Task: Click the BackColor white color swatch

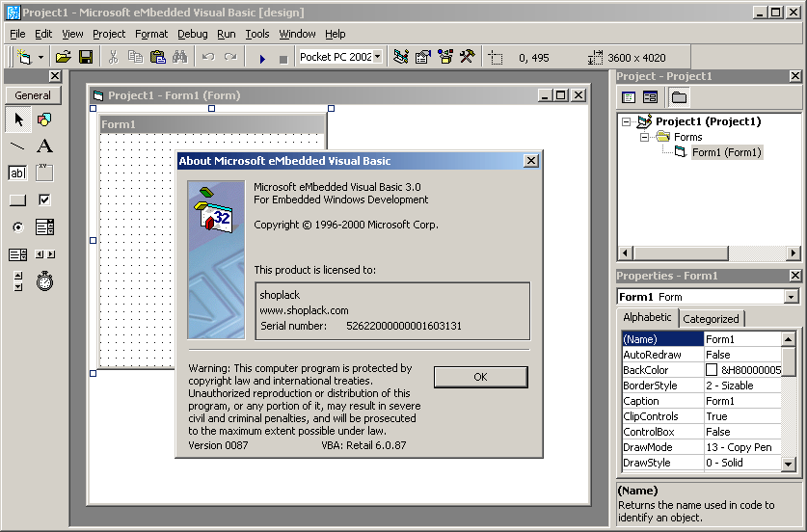Action: coord(712,370)
